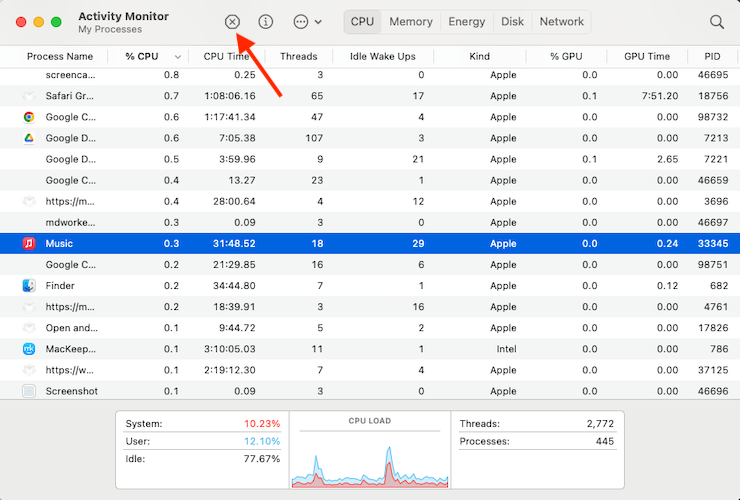The height and width of the screenshot is (500, 740).
Task: Click CPU Time value 3:10:05.03
Action: pyautogui.click(x=230, y=349)
